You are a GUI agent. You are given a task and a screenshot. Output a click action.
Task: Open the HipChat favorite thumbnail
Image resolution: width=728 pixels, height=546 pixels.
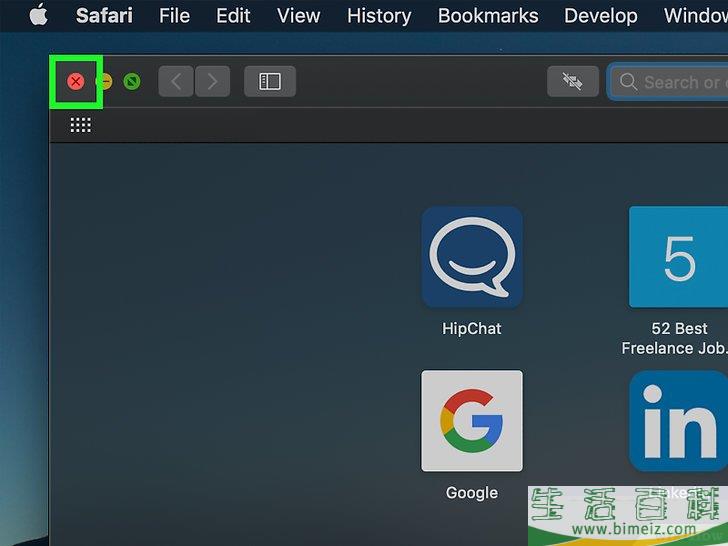click(472, 257)
